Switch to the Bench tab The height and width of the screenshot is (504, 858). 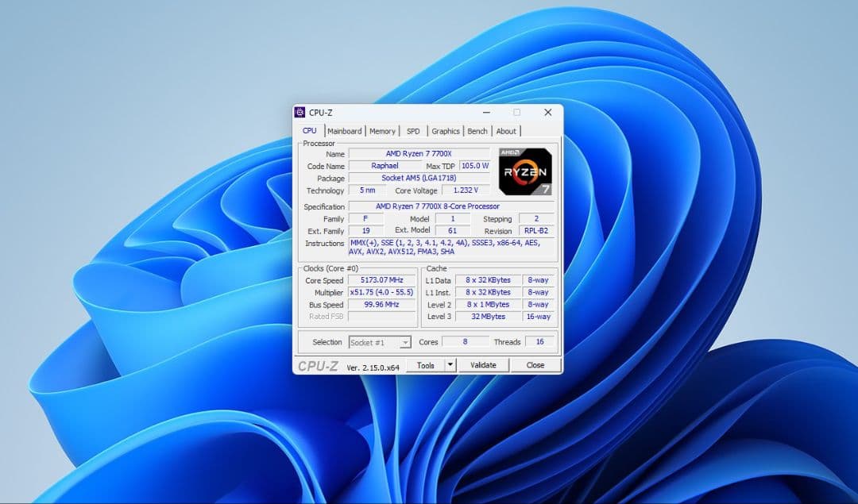point(477,130)
